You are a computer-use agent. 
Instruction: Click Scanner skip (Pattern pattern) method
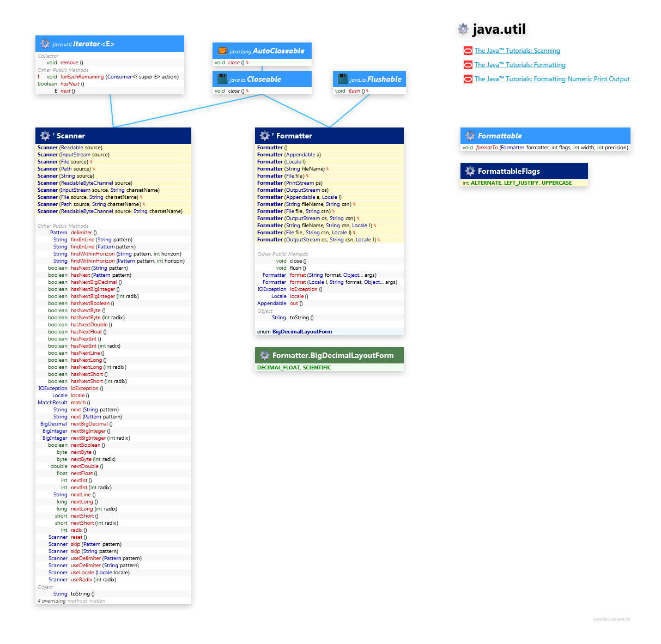point(96,544)
